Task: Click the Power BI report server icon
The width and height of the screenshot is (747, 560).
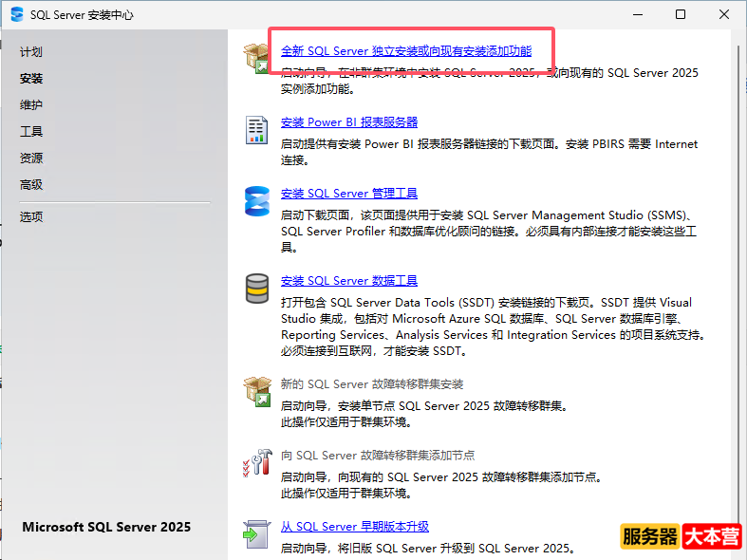Action: [x=257, y=129]
